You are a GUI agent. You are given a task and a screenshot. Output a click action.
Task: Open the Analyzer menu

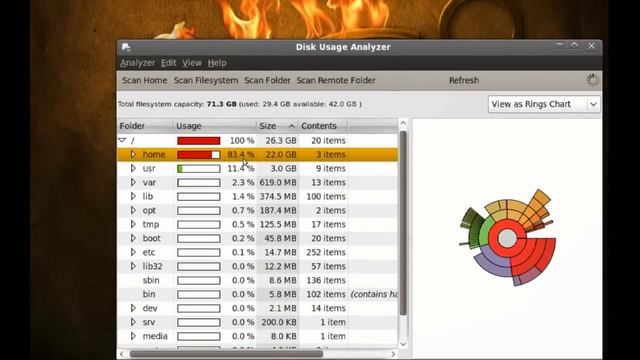[138, 63]
